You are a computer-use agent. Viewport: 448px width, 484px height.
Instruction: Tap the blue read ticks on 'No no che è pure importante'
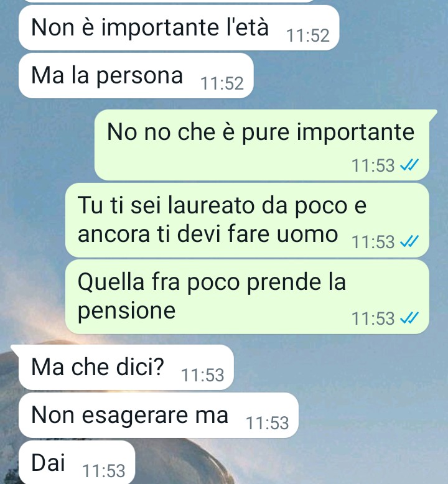click(x=409, y=165)
